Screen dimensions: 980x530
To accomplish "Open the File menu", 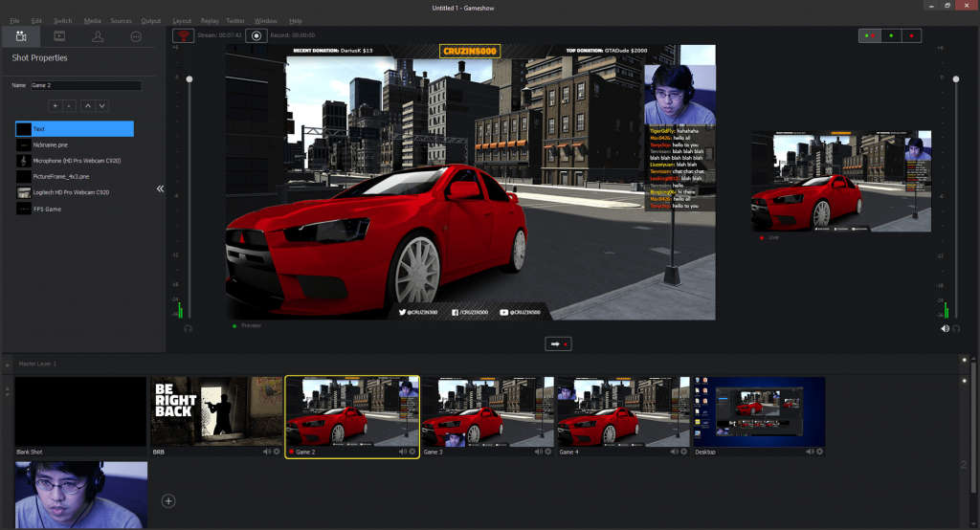I will click(14, 21).
